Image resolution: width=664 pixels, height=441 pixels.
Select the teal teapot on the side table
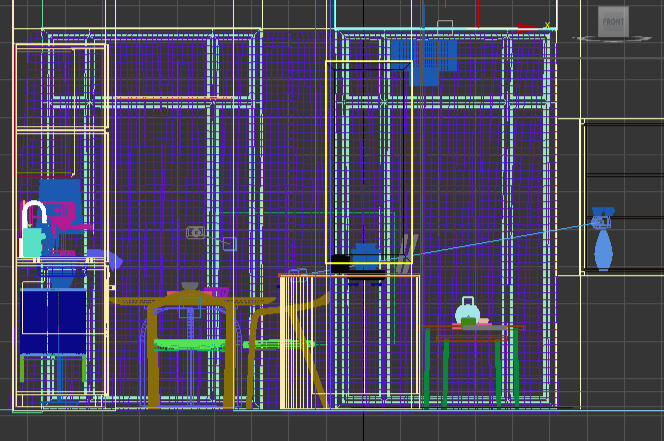click(x=467, y=312)
